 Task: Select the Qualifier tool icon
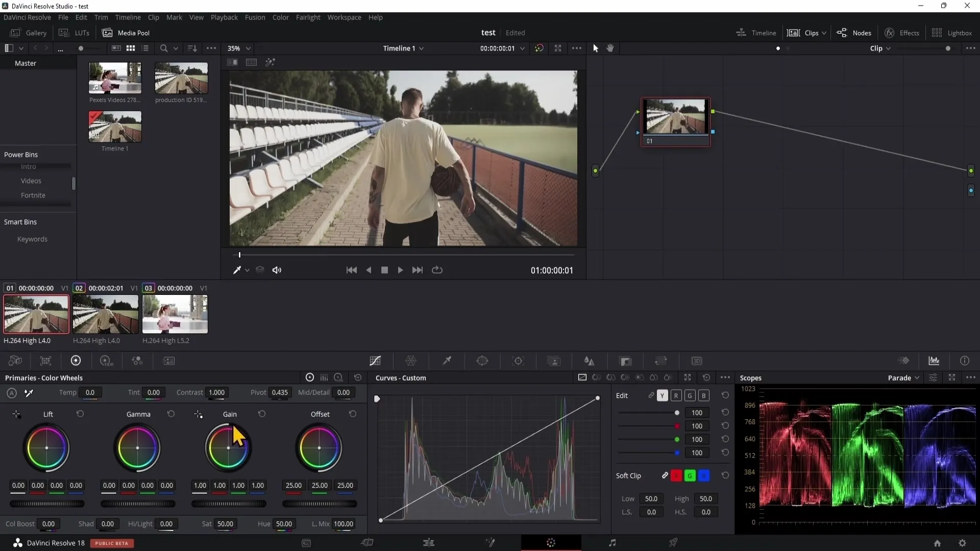pos(447,361)
